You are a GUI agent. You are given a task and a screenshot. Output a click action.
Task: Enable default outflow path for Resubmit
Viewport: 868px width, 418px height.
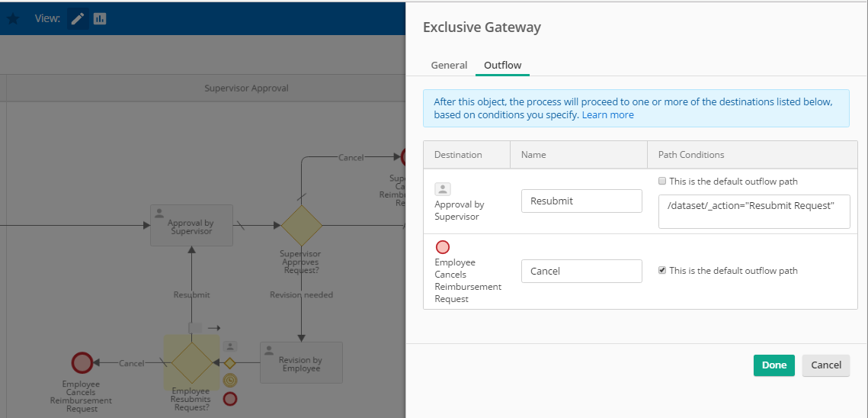point(662,182)
